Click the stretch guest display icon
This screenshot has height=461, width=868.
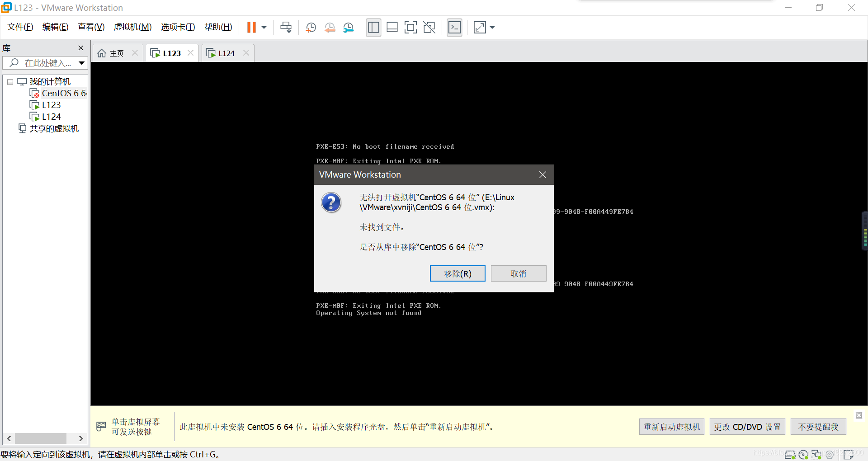(x=480, y=28)
